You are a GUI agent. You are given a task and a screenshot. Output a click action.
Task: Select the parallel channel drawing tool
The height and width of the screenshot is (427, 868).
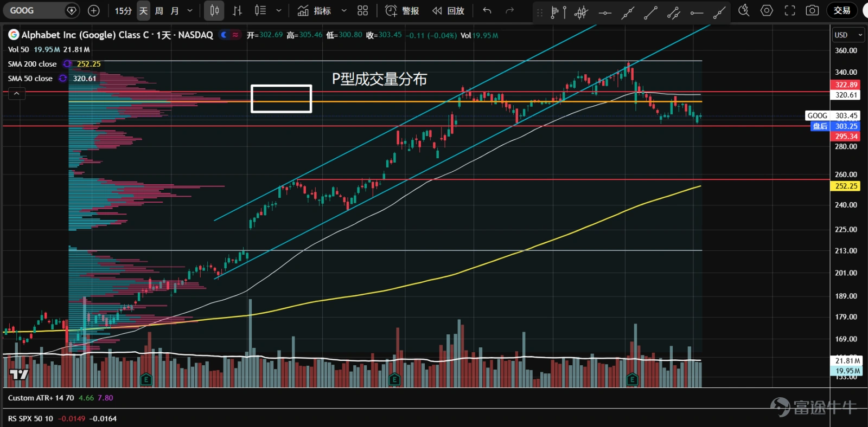(674, 12)
